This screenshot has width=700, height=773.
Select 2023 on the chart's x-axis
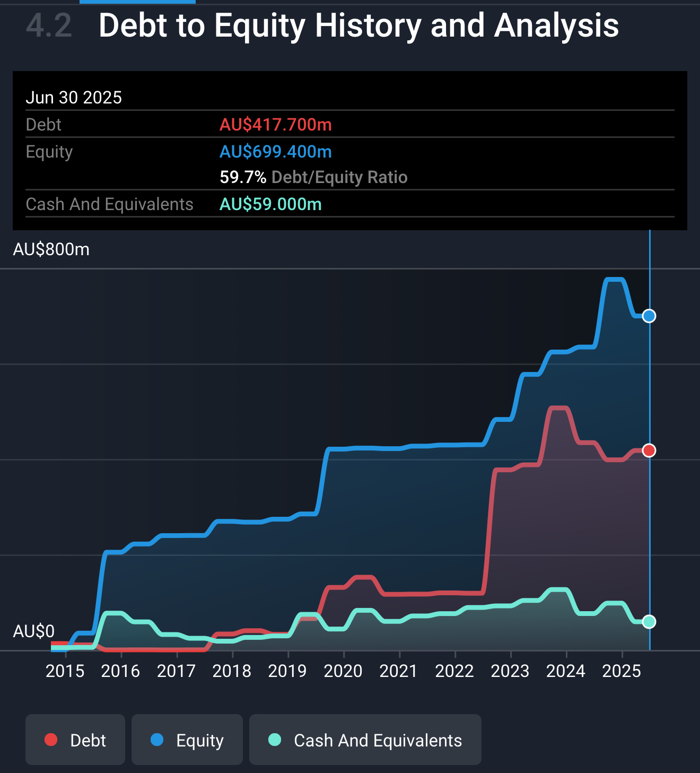coord(510,671)
